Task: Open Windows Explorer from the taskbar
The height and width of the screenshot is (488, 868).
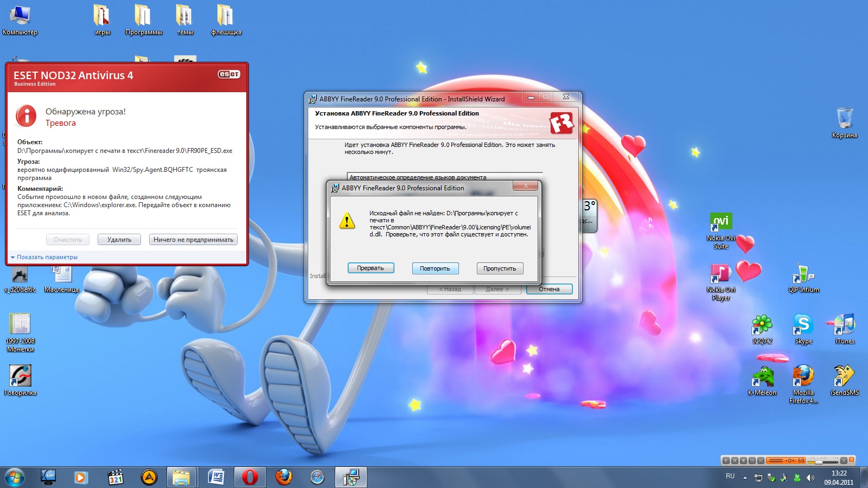Action: pyautogui.click(x=182, y=477)
